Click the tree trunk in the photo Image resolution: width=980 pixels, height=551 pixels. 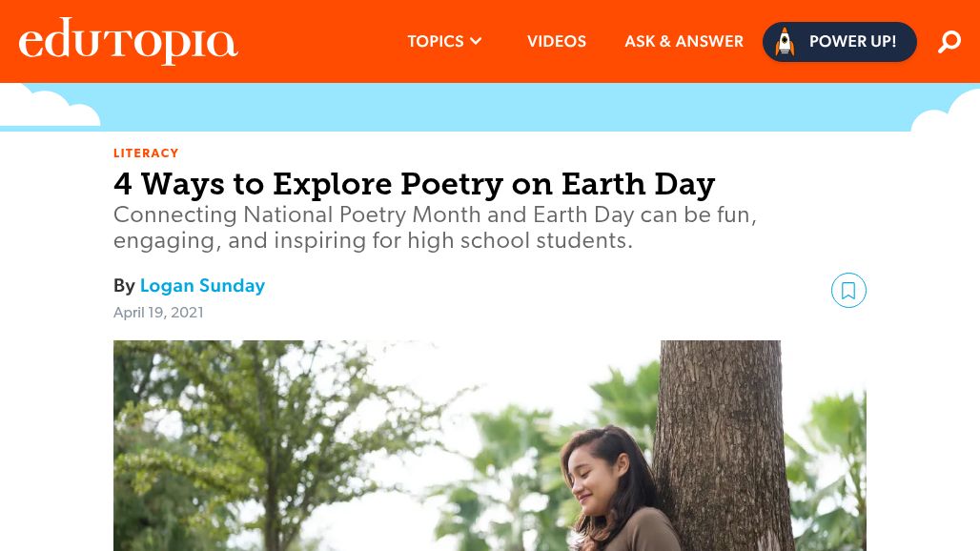click(x=725, y=429)
